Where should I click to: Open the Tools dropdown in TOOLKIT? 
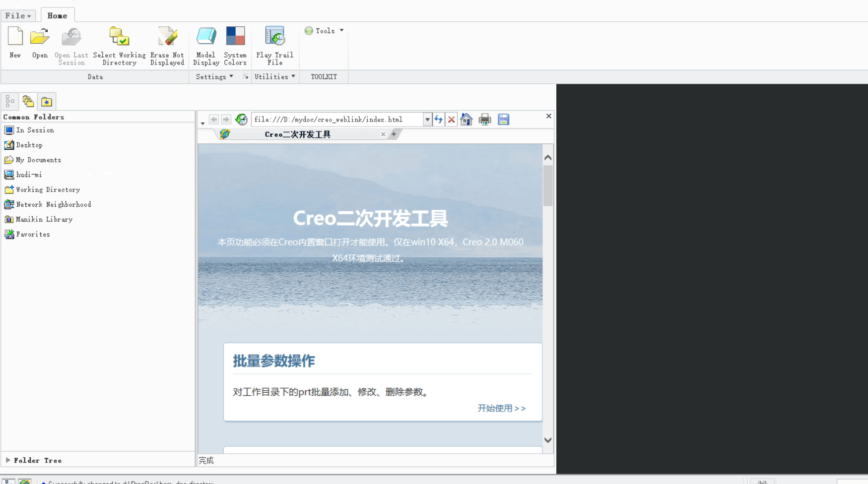coord(324,31)
